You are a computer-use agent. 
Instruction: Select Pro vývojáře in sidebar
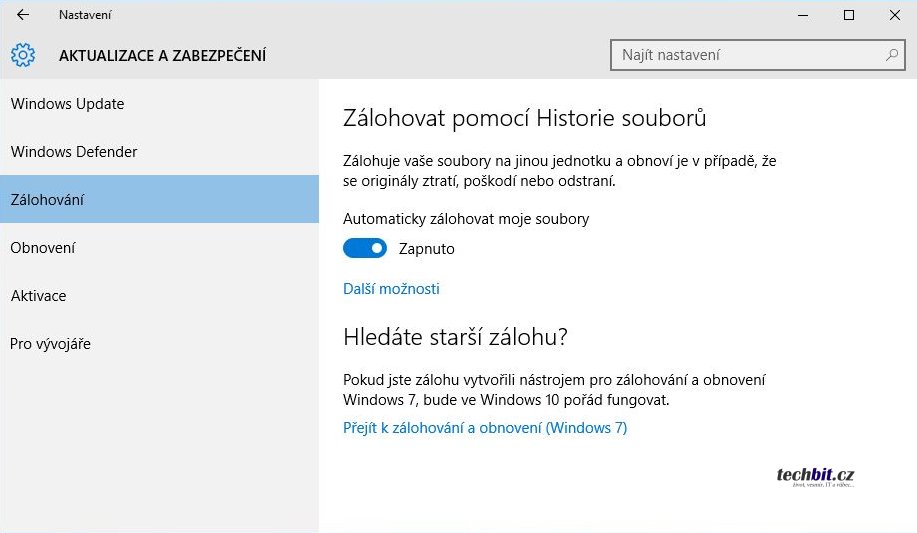50,344
